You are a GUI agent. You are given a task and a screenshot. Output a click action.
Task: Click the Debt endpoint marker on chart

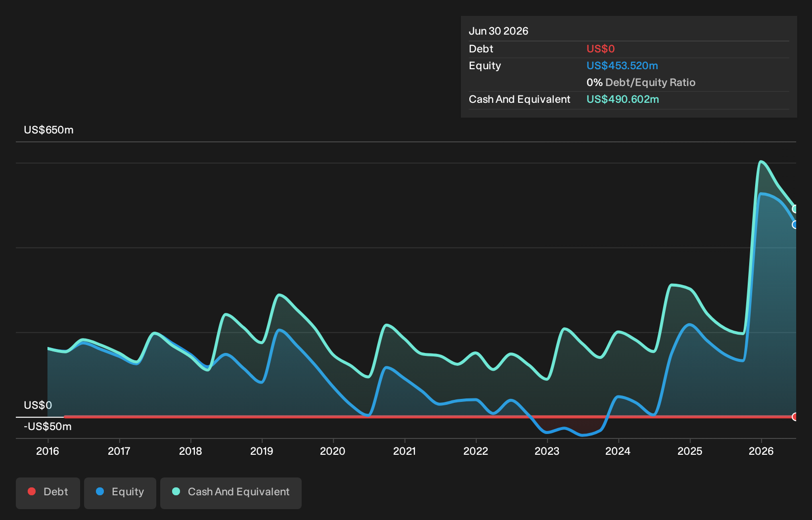pyautogui.click(x=795, y=417)
